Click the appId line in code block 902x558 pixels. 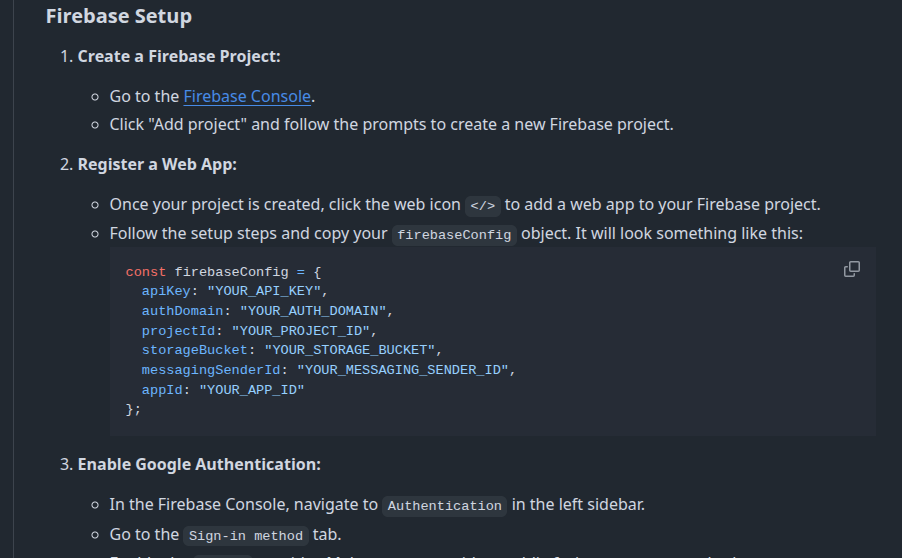point(223,390)
